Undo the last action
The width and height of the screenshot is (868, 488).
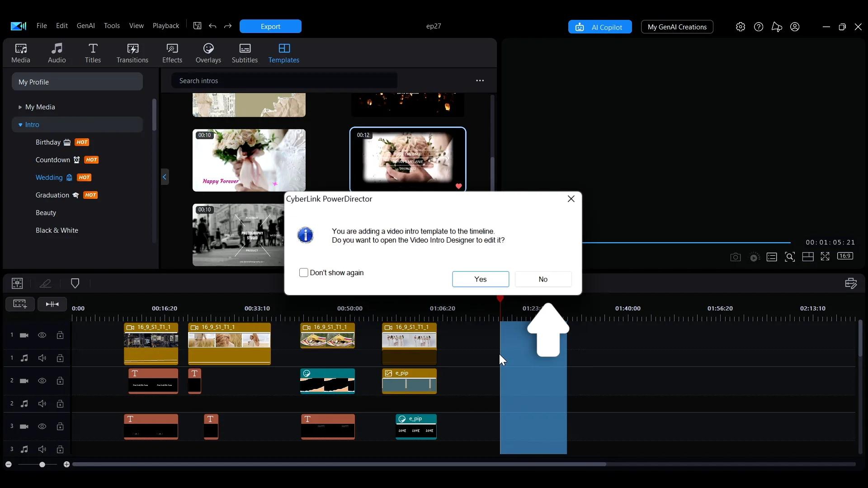212,26
